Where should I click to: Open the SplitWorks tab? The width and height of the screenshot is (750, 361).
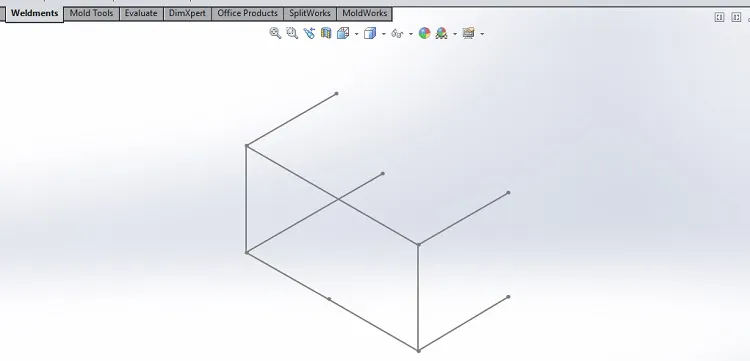tap(310, 13)
